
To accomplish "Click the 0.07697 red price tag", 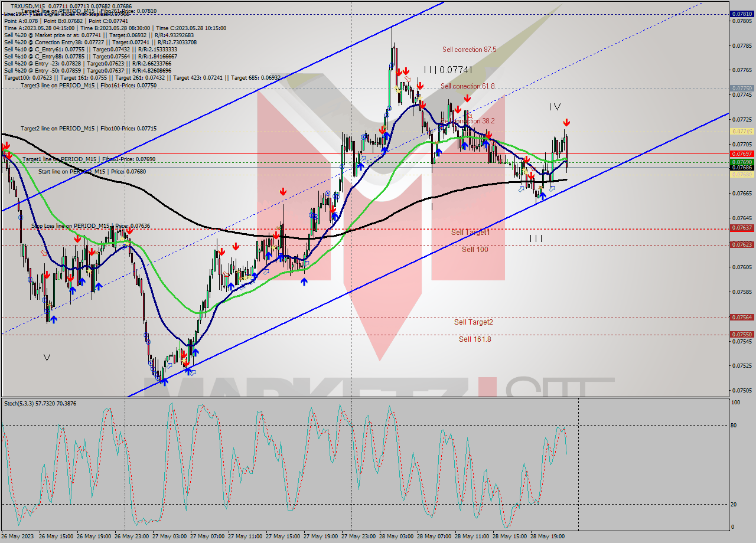I will [742, 153].
